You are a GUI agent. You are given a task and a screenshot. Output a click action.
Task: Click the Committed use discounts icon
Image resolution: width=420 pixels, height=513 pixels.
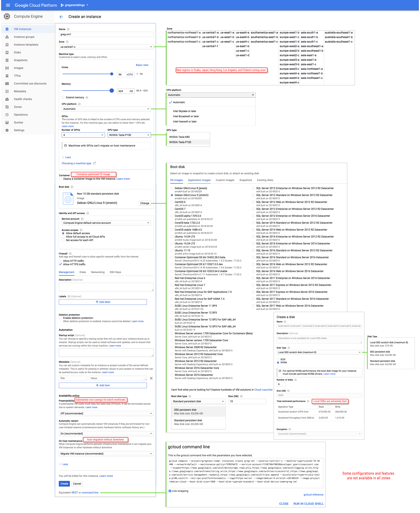(7, 84)
